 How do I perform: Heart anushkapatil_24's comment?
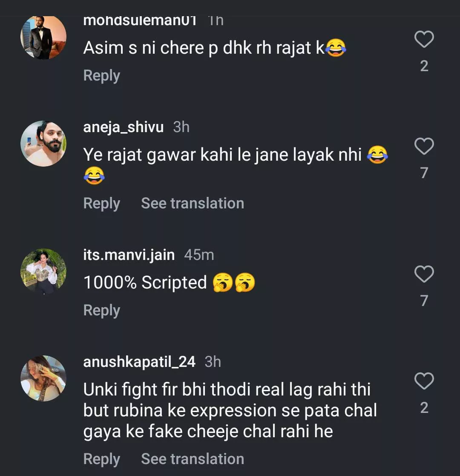point(424,381)
